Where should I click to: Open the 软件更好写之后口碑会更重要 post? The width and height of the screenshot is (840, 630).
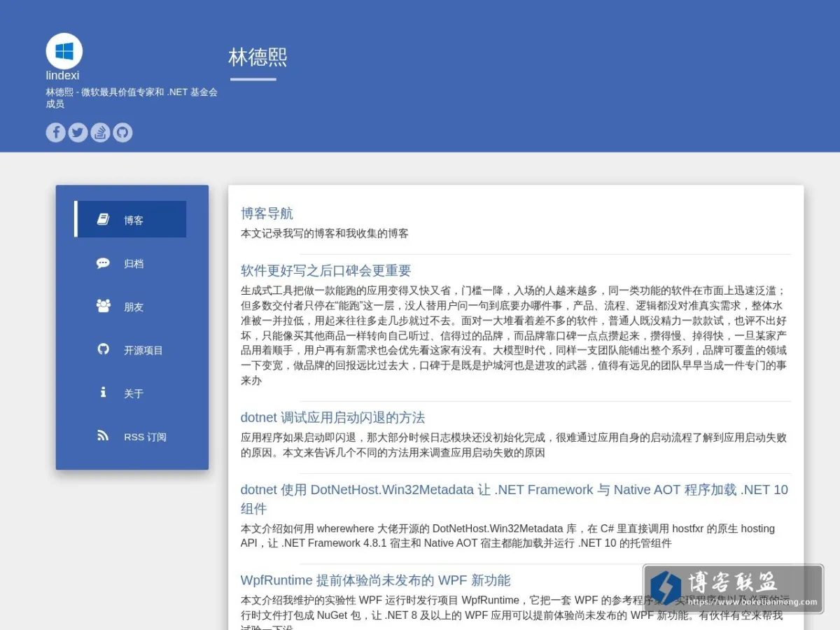[325, 271]
